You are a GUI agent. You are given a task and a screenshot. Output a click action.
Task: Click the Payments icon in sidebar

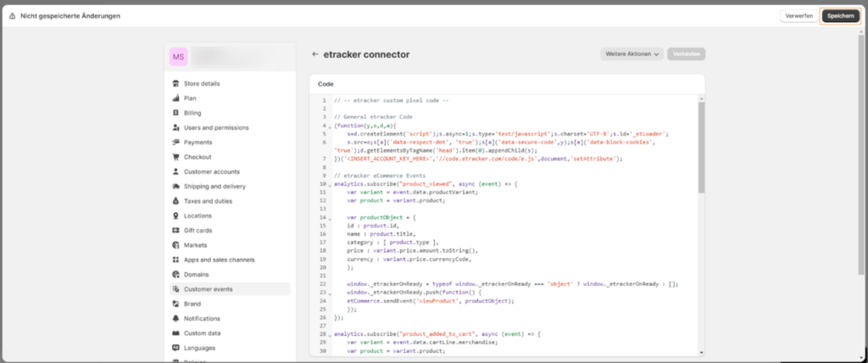click(176, 142)
